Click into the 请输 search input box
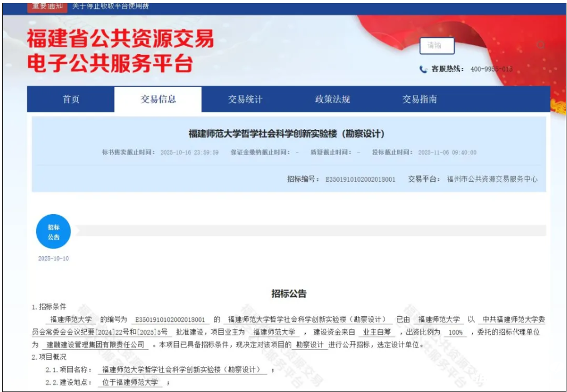Viewport: 567px width, 392px height. (437, 46)
